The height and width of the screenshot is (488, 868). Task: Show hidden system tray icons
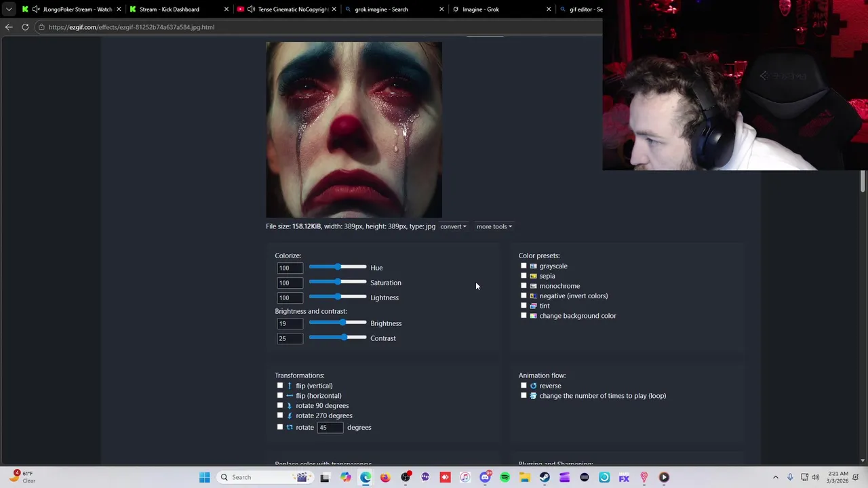click(776, 477)
